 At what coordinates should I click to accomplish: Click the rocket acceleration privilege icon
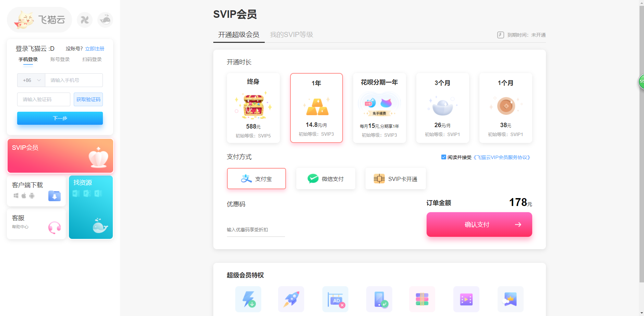(x=291, y=299)
